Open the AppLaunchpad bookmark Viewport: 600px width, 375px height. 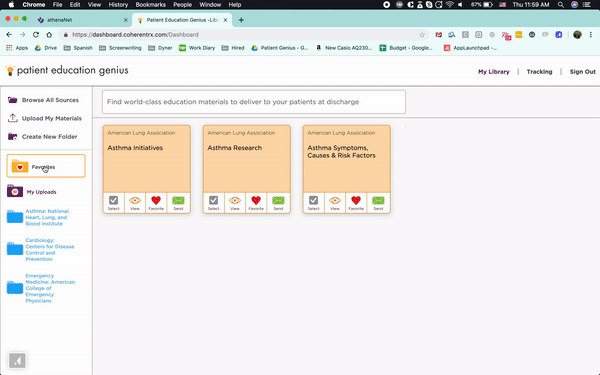pyautogui.click(x=470, y=48)
